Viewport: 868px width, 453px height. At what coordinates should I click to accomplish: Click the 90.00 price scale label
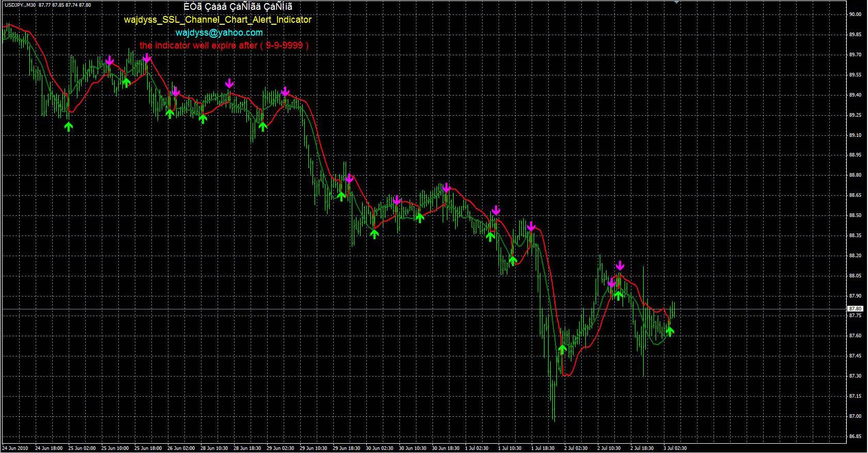coord(855,14)
